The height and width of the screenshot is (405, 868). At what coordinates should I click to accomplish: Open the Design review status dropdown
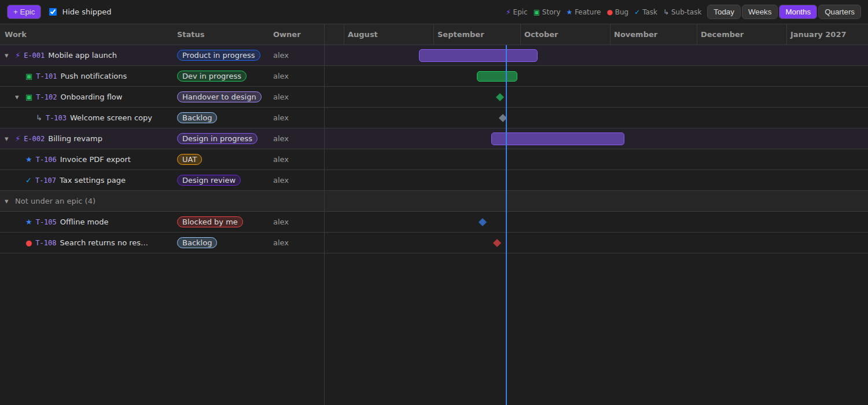(x=209, y=181)
